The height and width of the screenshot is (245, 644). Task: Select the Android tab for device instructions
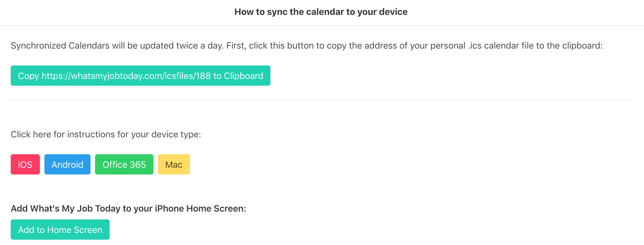point(67,165)
